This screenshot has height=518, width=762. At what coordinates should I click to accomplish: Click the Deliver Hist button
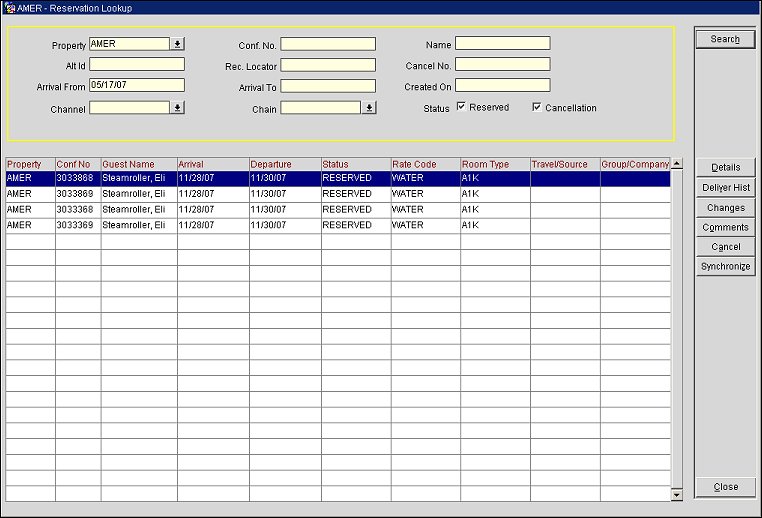point(725,187)
